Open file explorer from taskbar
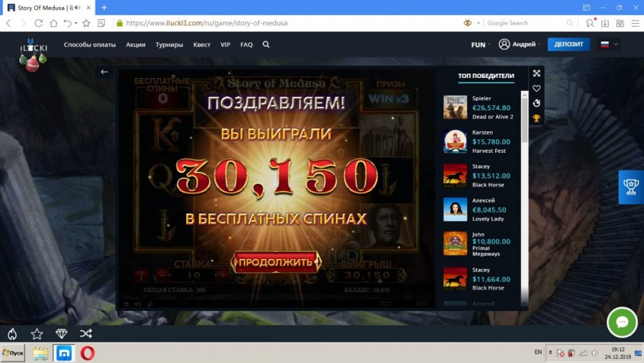644x363 pixels. 41,353
